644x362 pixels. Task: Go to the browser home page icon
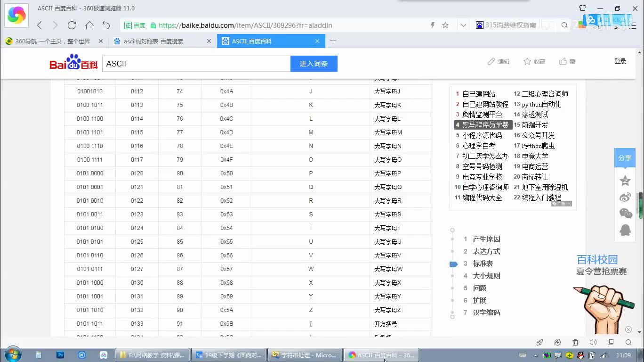89,25
